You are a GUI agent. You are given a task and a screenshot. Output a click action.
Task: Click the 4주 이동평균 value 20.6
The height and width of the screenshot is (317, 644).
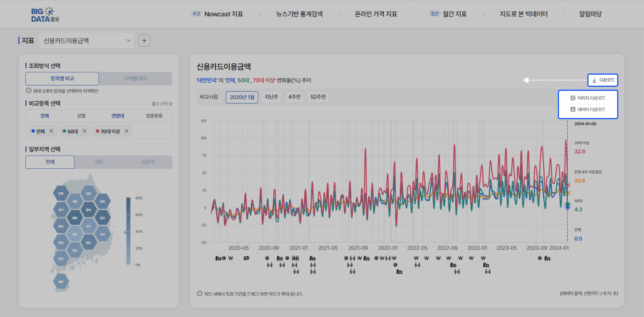coord(580,181)
